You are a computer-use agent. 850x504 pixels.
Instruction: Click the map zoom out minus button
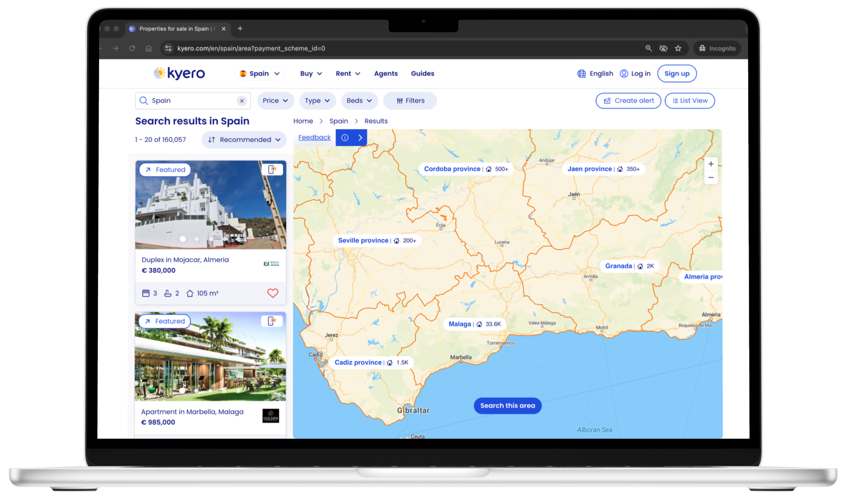[x=711, y=178]
